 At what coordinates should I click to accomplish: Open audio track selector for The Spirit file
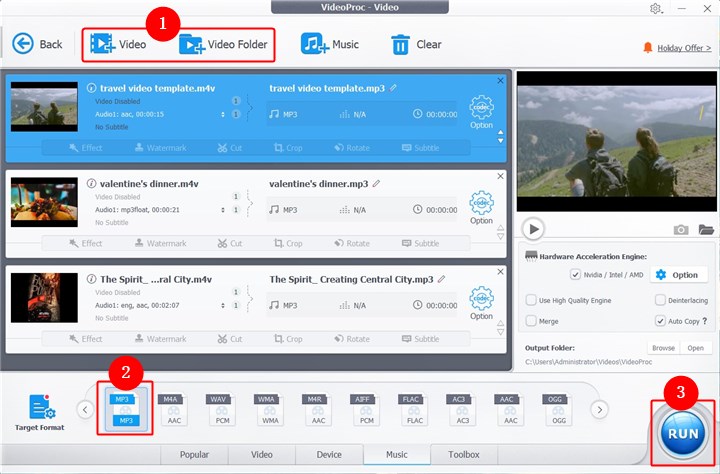point(223,305)
